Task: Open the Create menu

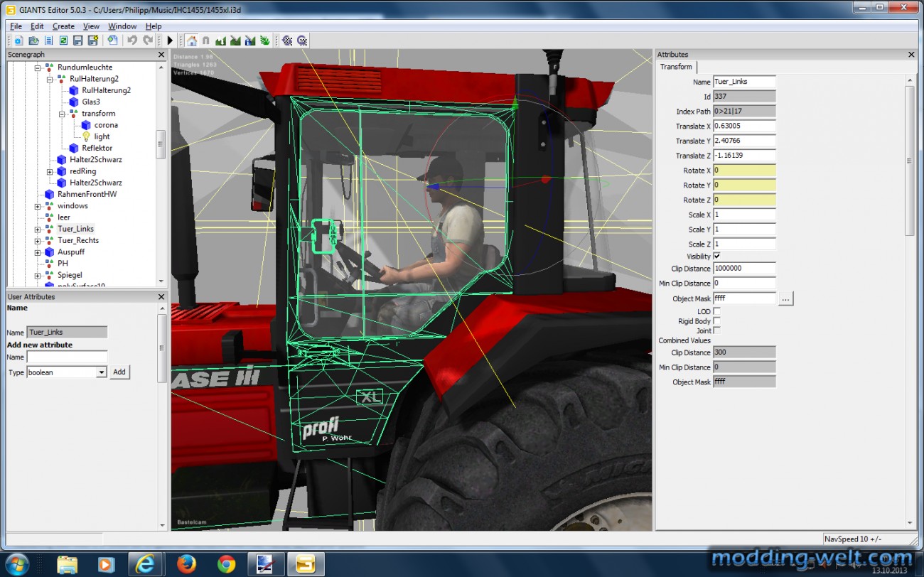Action: [63, 26]
